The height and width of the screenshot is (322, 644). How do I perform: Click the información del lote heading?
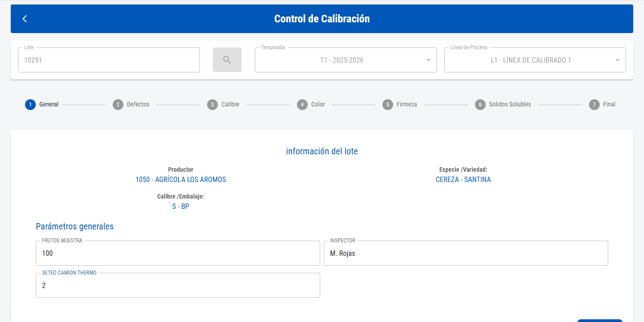point(322,151)
